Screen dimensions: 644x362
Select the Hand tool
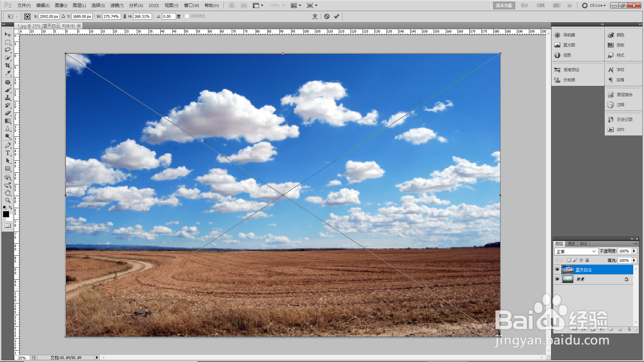tap(7, 192)
